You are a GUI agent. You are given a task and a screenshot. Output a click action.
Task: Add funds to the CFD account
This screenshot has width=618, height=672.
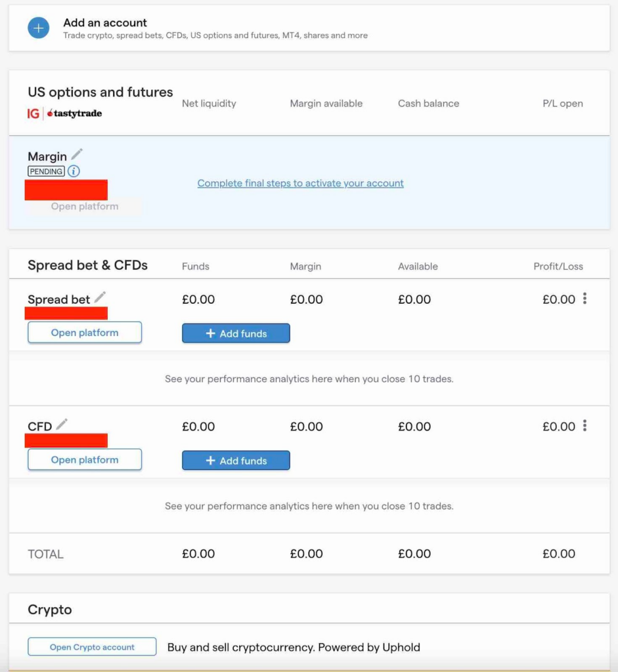click(236, 461)
